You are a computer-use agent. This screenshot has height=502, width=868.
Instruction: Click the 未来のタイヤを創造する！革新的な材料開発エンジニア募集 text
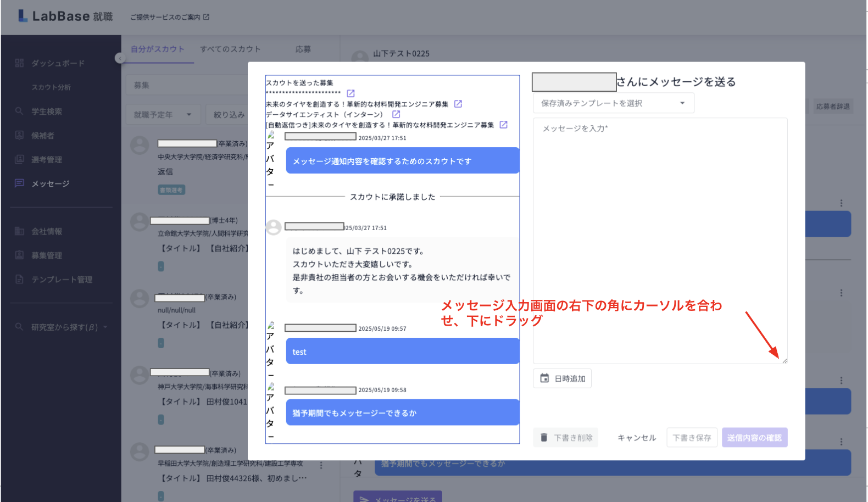357,104
